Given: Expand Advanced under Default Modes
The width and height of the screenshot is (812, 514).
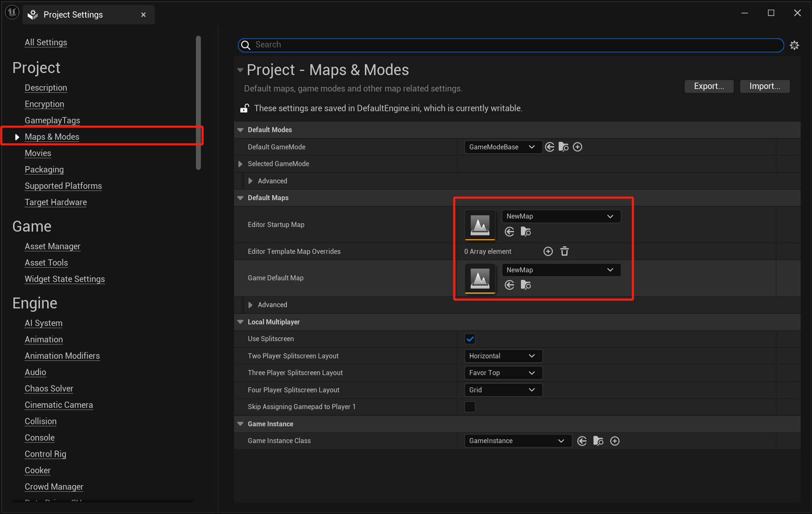Looking at the screenshot, I should 250,181.
